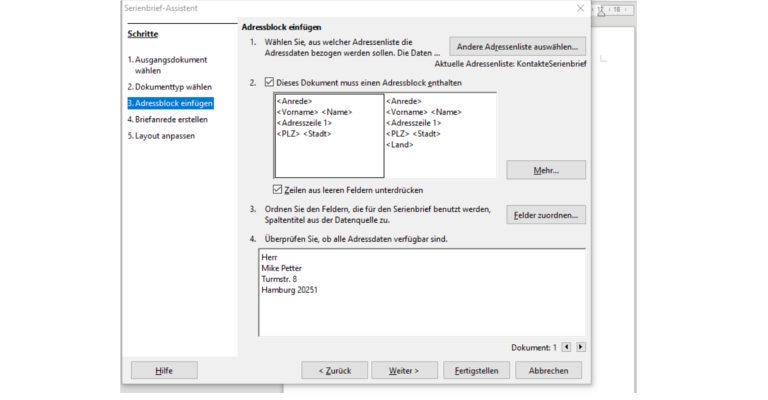The image size is (768, 400).
Task: Choose the first address block layout without Land
Action: point(329,135)
